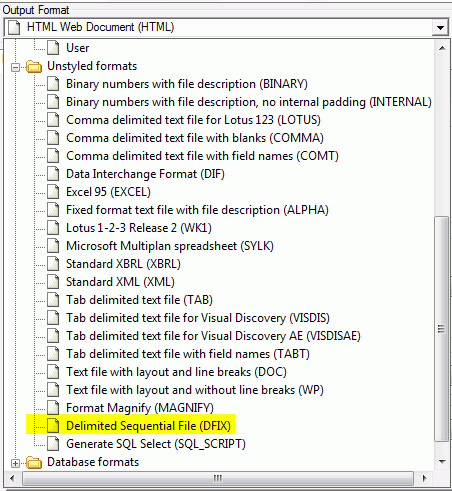
Task: Click the page icon for Delimited Sequential File (DFIX)
Action: pos(53,426)
